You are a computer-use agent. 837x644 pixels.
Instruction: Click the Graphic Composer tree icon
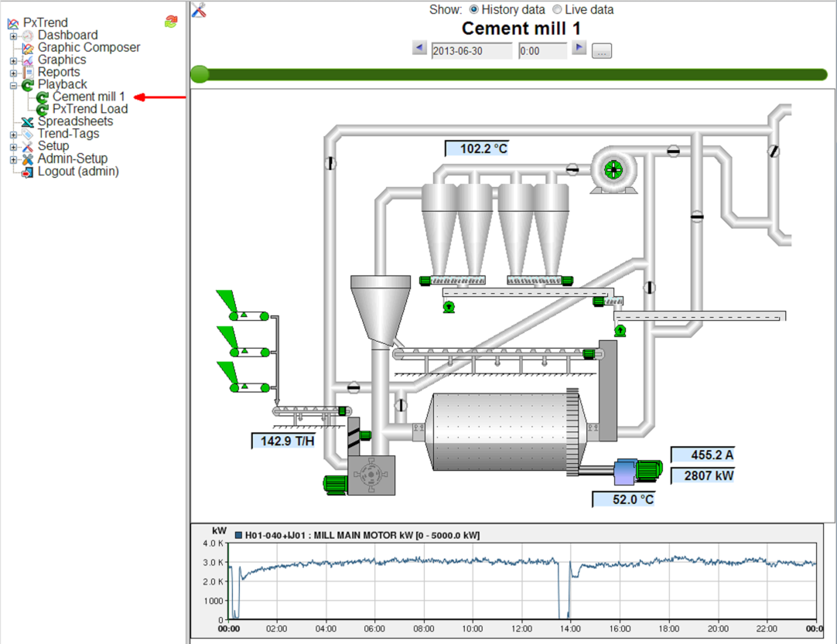coord(28,48)
